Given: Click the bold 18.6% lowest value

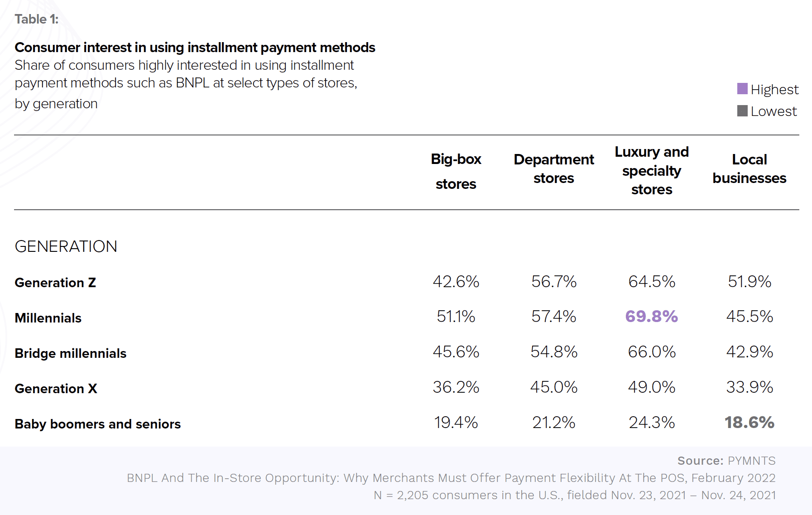Looking at the screenshot, I should pyautogui.click(x=749, y=422).
